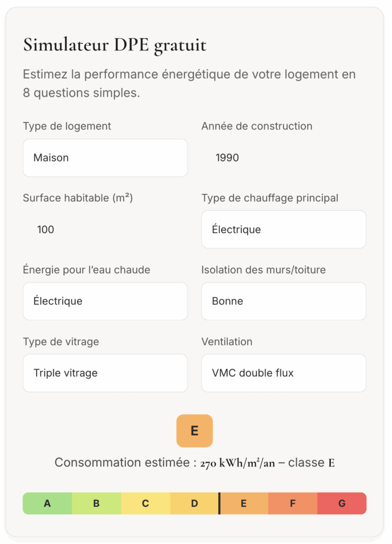Click the Année de construction field showing 1990
This screenshot has width=392, height=544.
click(227, 157)
